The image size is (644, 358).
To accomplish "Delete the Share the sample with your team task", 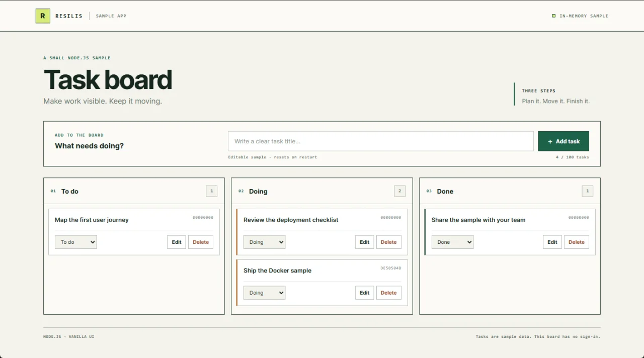I will 577,242.
